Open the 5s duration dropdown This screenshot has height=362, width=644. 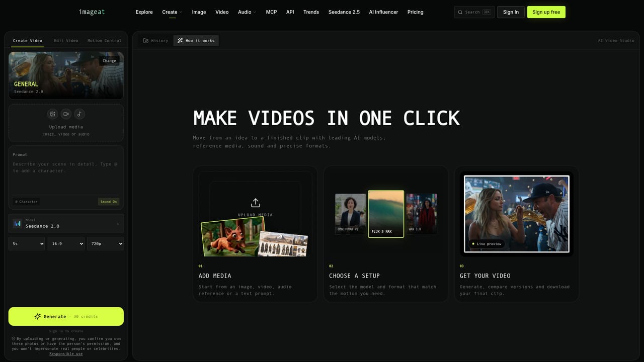pos(27,243)
